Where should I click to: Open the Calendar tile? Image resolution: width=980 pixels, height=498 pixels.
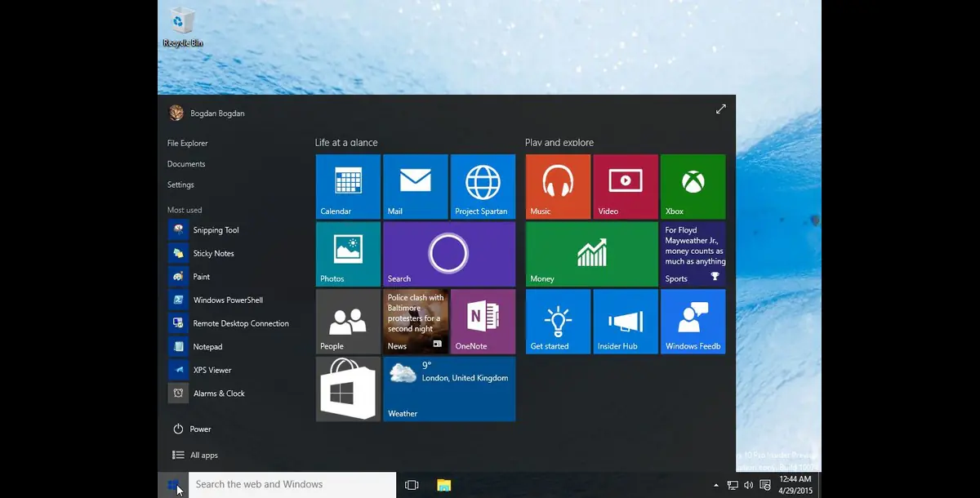[348, 186]
